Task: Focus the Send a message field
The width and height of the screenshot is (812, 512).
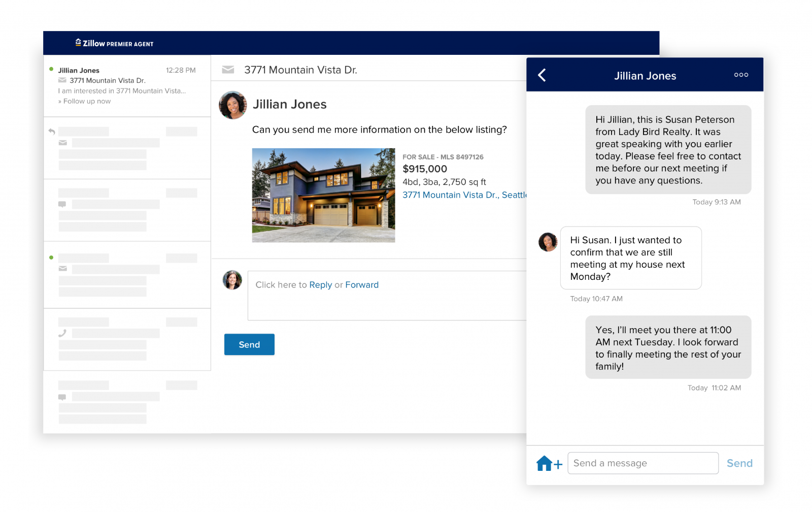Action: pyautogui.click(x=642, y=463)
